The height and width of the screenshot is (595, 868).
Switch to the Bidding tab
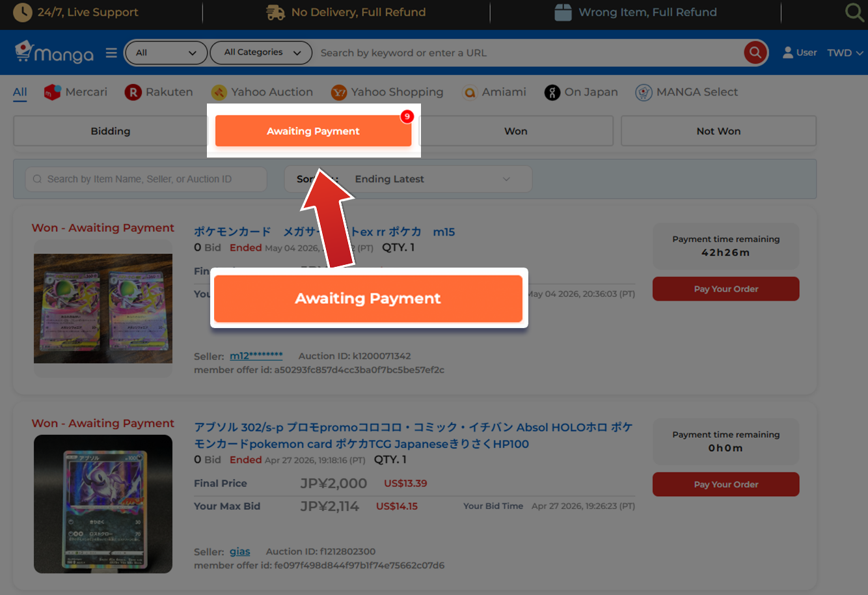tap(111, 131)
